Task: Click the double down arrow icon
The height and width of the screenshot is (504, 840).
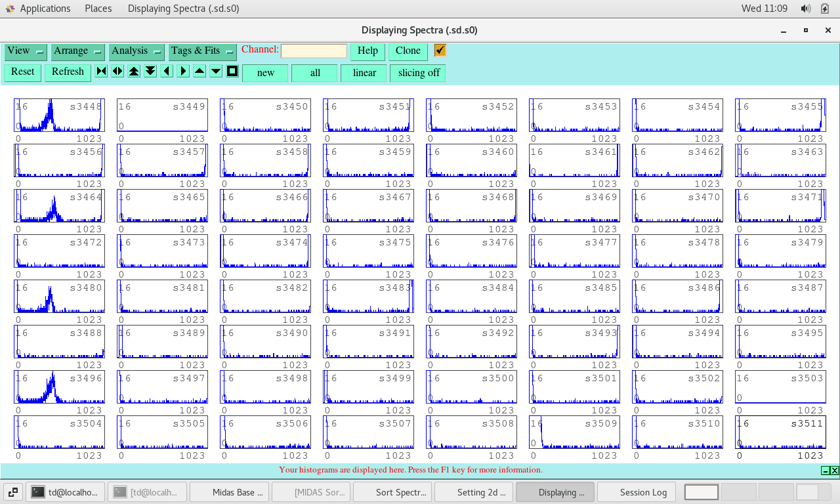Action: [x=150, y=72]
